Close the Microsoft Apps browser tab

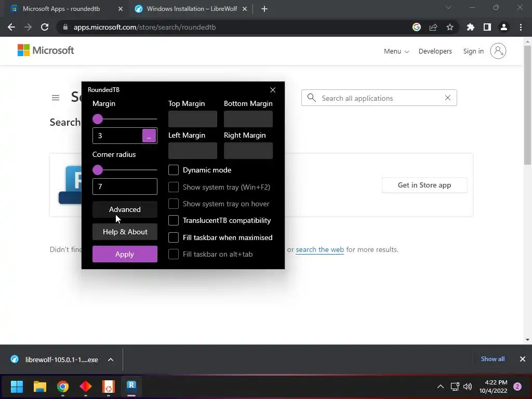[x=121, y=9]
